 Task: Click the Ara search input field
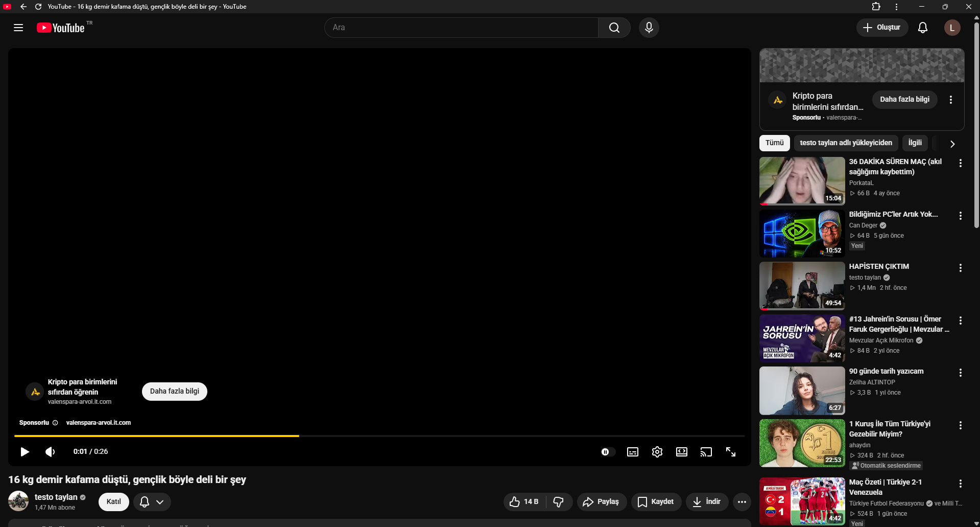tap(461, 28)
